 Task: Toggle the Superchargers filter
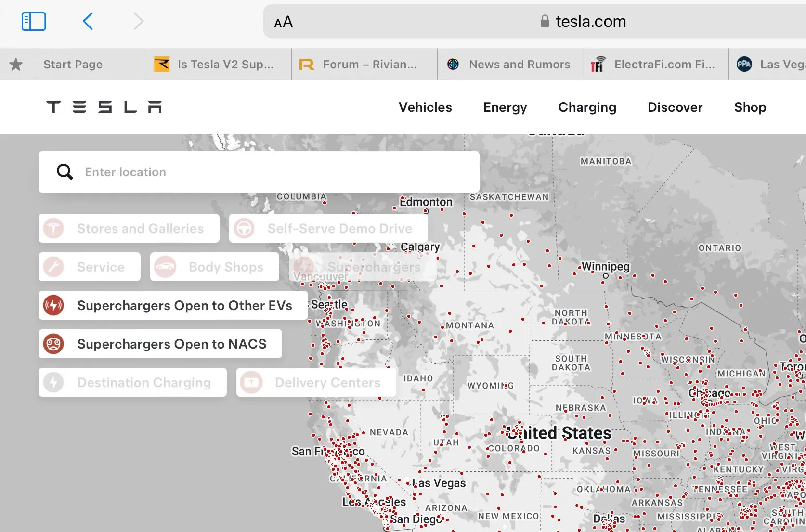(x=363, y=267)
